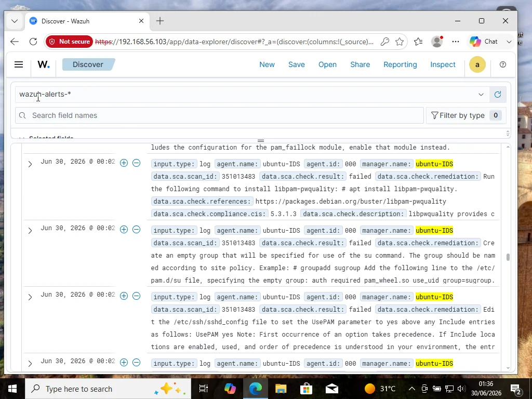The width and height of the screenshot is (532, 399).
Task: Expand the Copilot Chat chevron dropdown
Action: pyautogui.click(x=509, y=42)
